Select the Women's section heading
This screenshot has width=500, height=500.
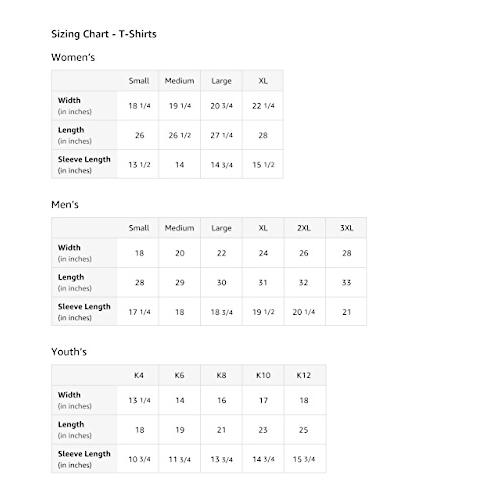tap(73, 57)
